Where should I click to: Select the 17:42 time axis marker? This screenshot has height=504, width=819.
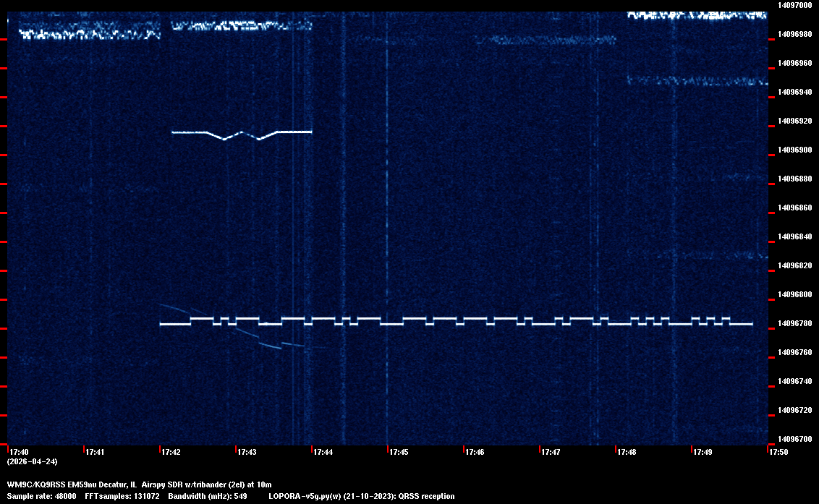point(171,452)
